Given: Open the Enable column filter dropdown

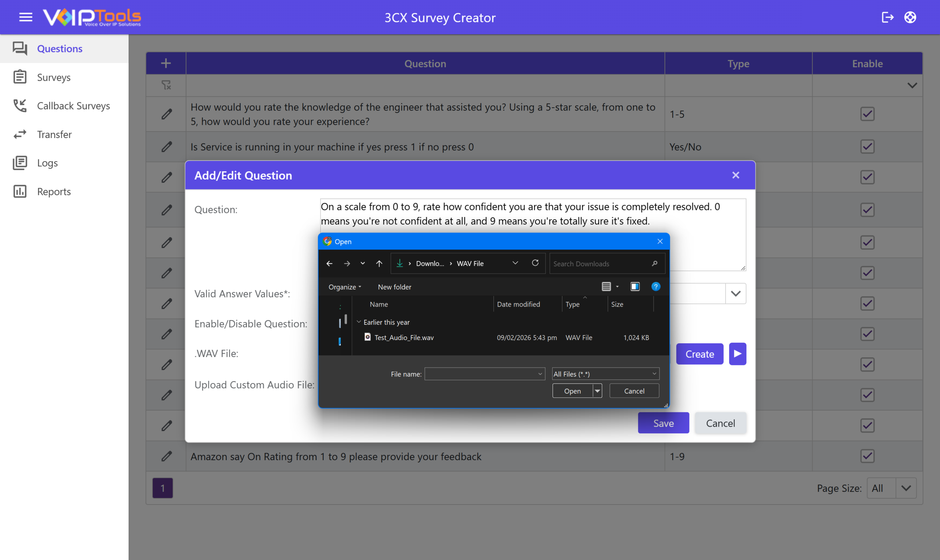Looking at the screenshot, I should [912, 85].
